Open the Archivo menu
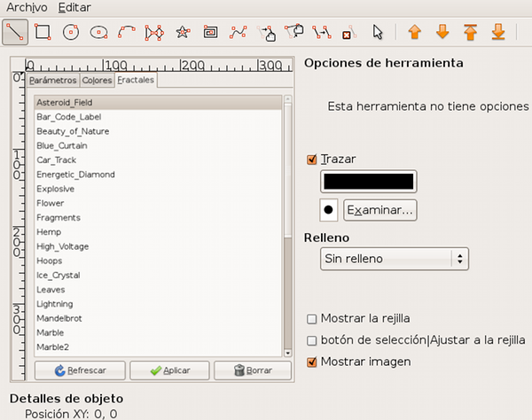Image resolution: width=532 pixels, height=420 pixels. click(x=27, y=7)
